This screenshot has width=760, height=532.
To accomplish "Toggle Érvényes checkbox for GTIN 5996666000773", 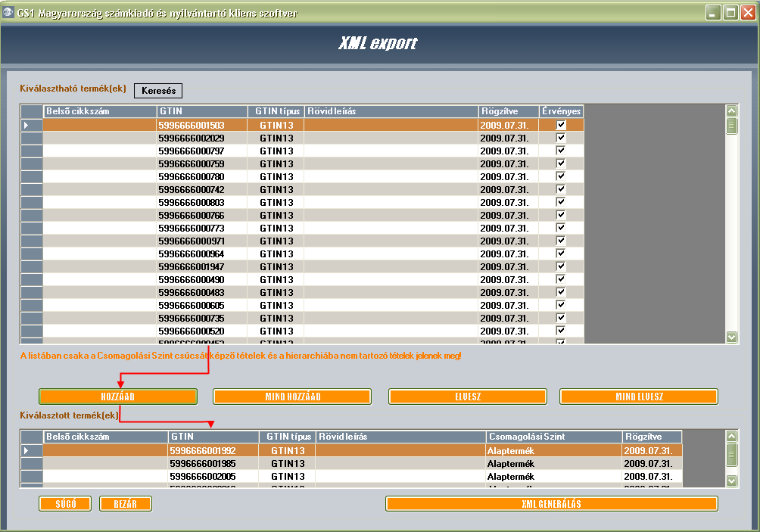I will (x=561, y=228).
